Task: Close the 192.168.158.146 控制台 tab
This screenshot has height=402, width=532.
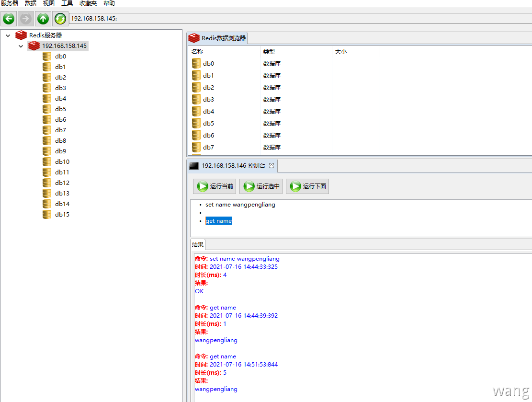Action: (x=272, y=166)
